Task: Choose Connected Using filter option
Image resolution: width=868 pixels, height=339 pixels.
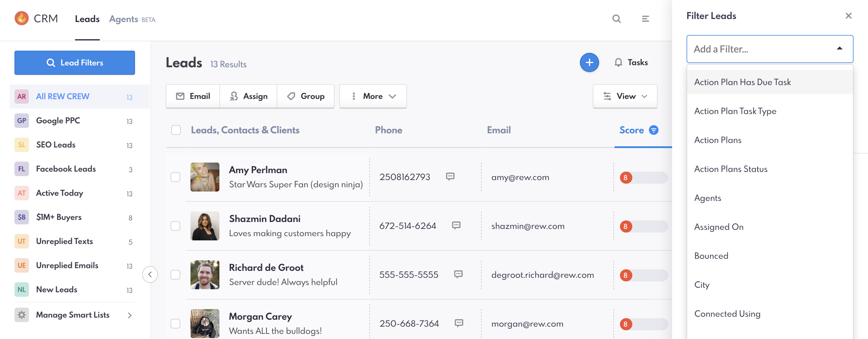Action: (x=770, y=314)
